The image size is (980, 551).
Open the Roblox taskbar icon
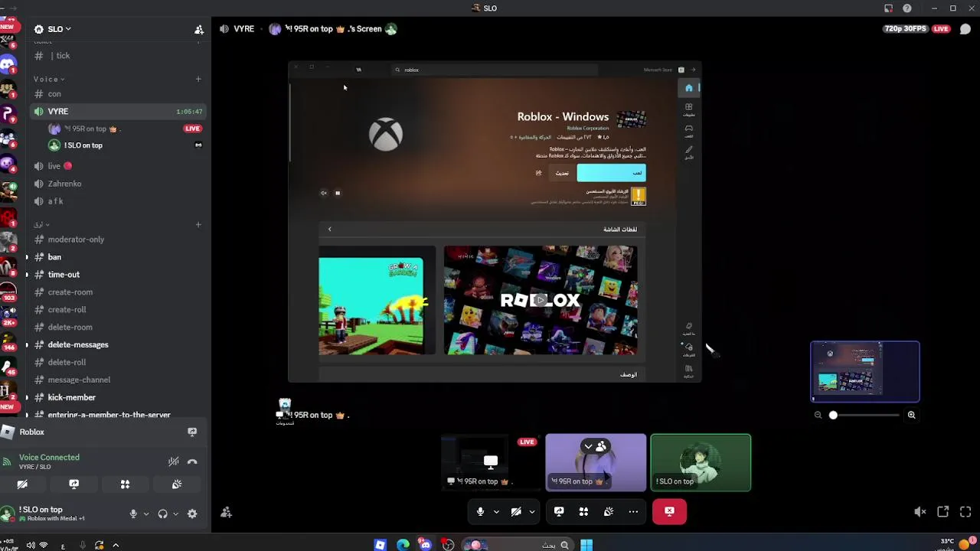(380, 545)
